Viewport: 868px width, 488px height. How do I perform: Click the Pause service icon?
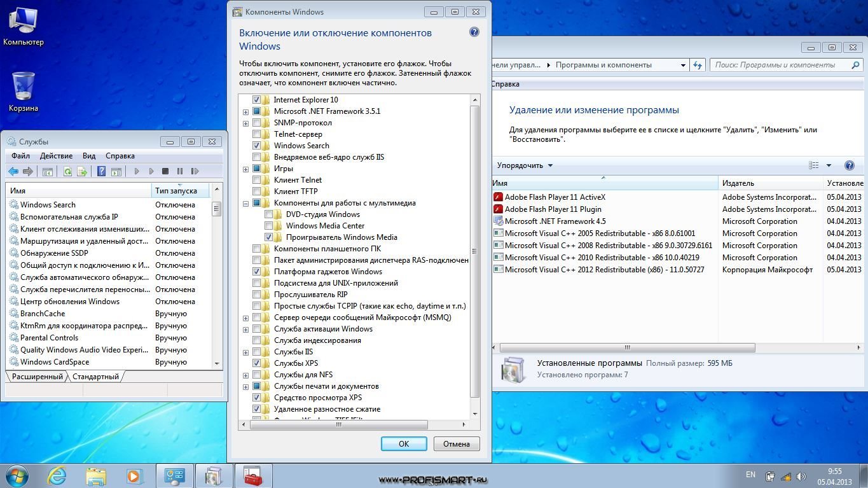click(180, 171)
